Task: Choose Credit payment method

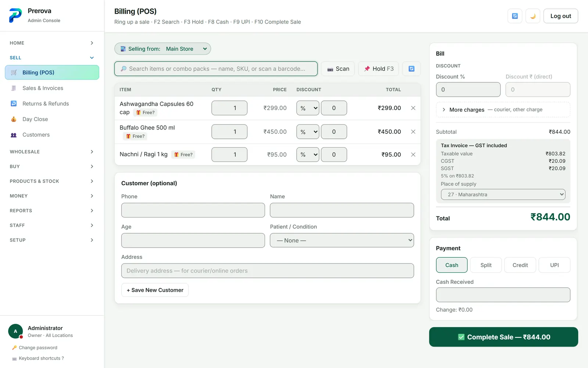Action: click(x=520, y=265)
